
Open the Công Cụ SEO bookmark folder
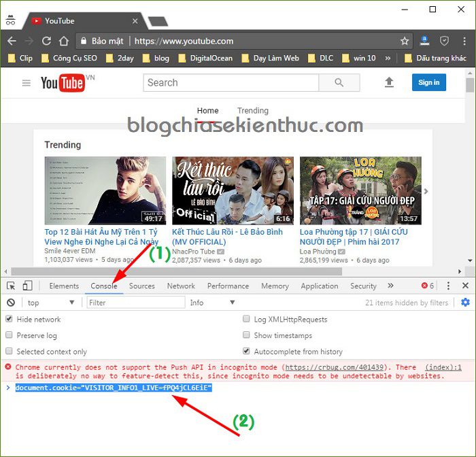tap(69, 58)
